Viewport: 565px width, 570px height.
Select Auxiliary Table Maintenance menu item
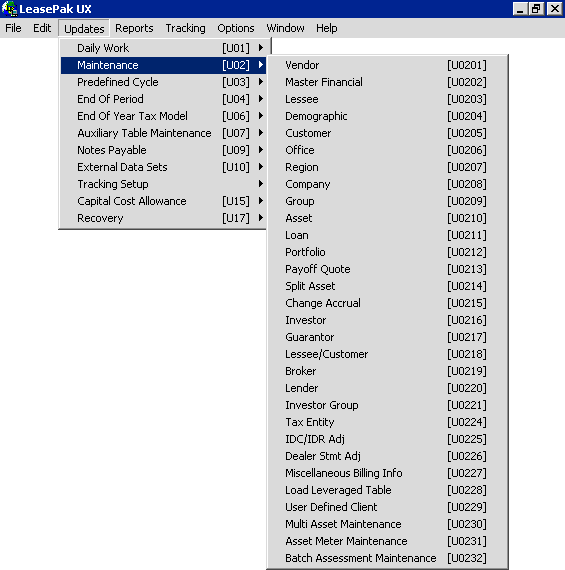tap(163, 133)
